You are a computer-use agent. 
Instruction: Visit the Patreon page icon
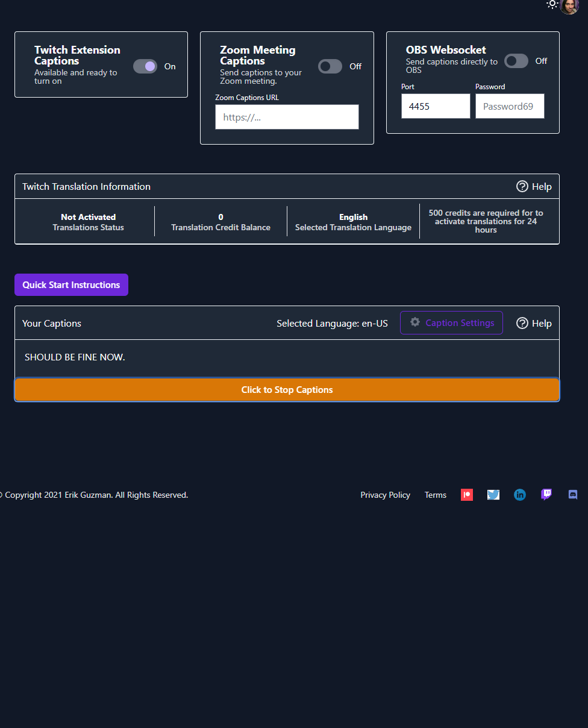tap(467, 495)
